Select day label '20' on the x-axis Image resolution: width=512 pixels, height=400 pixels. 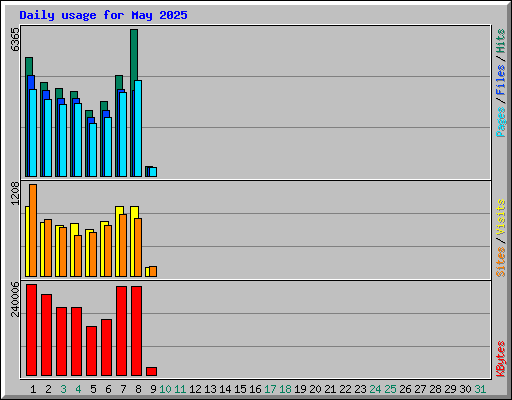(315, 389)
